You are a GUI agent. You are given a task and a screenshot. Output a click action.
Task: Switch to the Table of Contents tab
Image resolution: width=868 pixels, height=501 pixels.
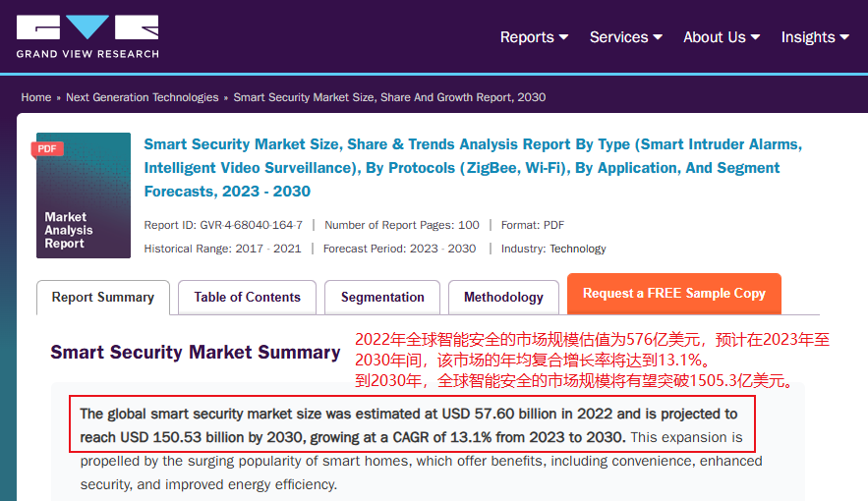tap(247, 298)
